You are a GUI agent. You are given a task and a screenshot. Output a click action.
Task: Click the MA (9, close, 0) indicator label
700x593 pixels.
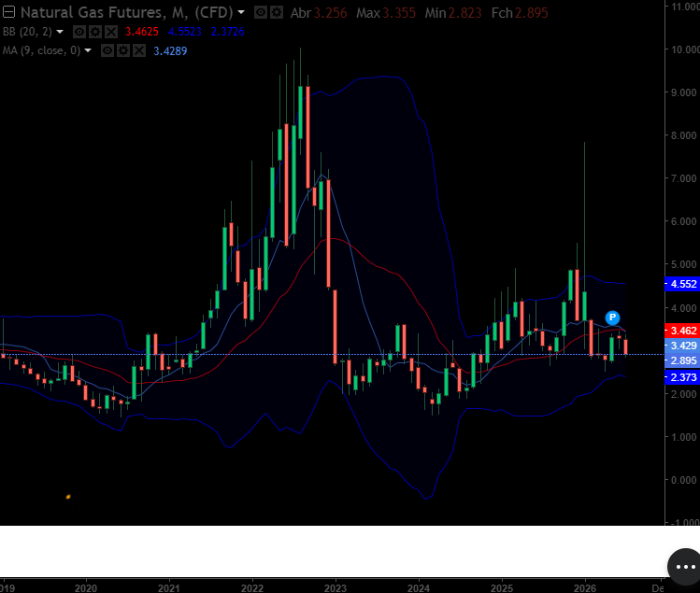point(41,50)
